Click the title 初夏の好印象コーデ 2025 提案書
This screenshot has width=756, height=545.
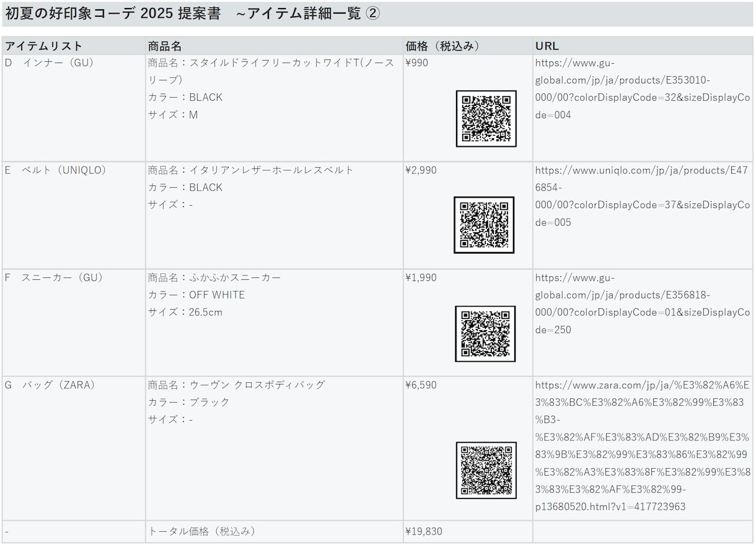click(x=113, y=14)
